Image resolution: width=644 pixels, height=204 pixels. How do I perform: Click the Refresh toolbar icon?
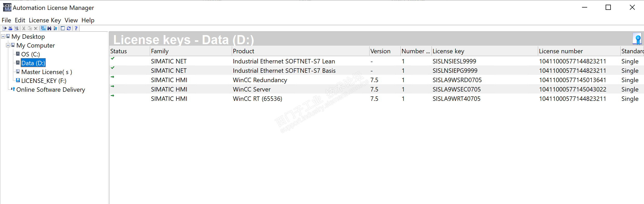pyautogui.click(x=69, y=28)
